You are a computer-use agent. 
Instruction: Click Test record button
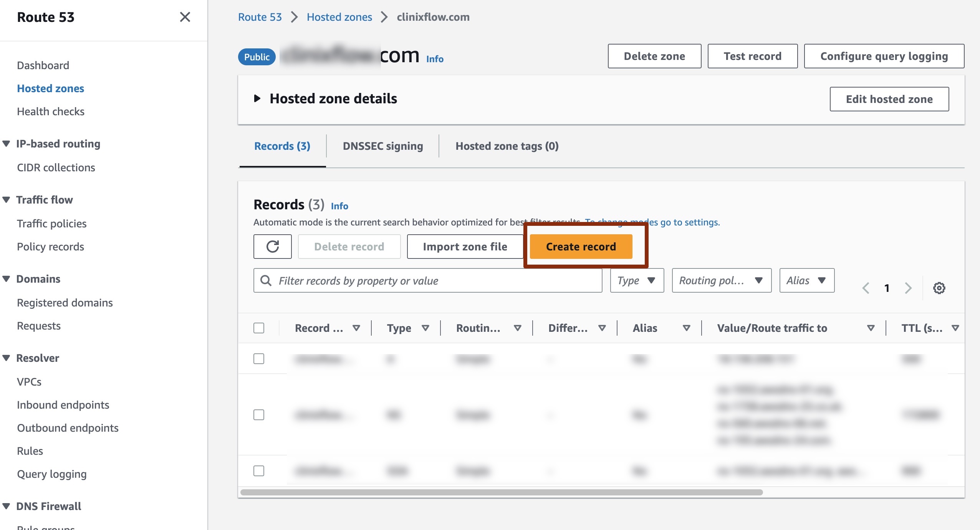[x=753, y=56]
